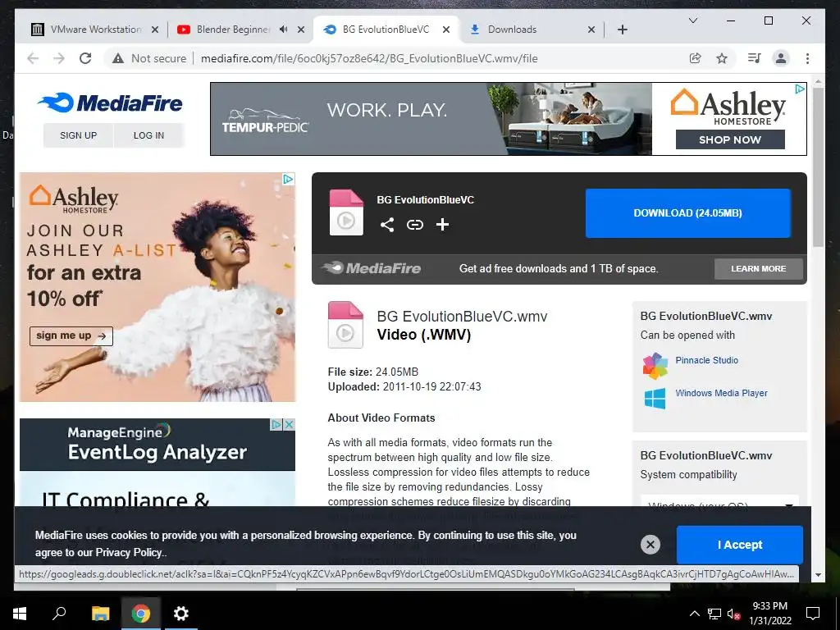This screenshot has width=840, height=630.
Task: Click the pink video file icon in the dark download panel
Action: click(346, 212)
